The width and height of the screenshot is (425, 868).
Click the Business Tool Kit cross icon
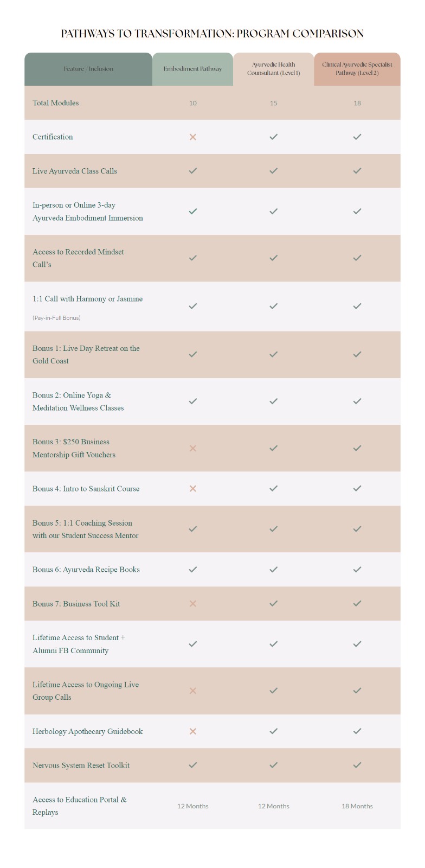point(192,604)
